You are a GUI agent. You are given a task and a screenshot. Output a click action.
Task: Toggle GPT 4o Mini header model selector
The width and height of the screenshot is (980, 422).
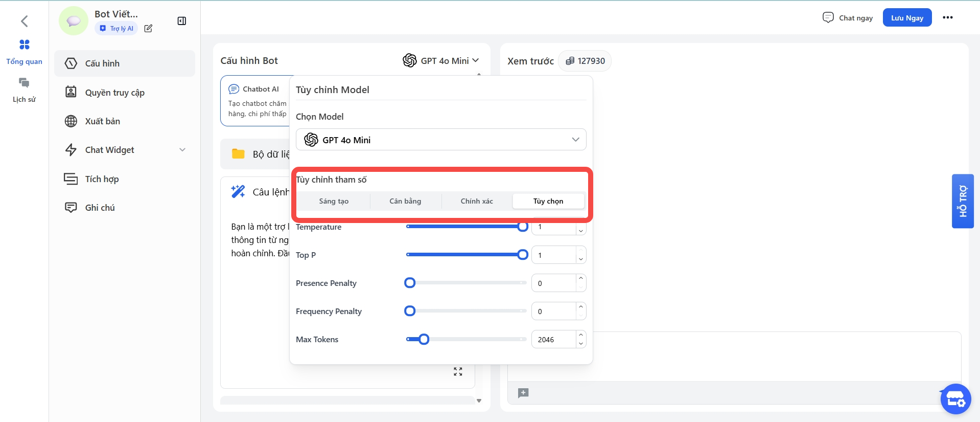(440, 61)
